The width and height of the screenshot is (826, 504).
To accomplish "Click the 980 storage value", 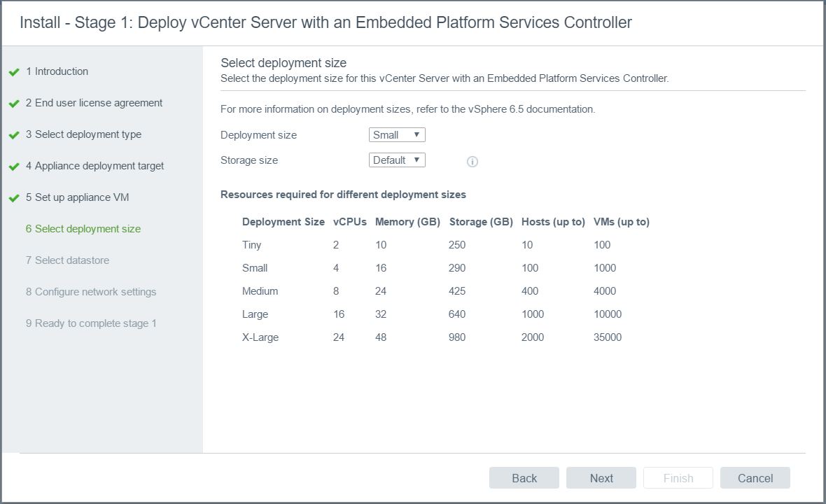I will [457, 337].
